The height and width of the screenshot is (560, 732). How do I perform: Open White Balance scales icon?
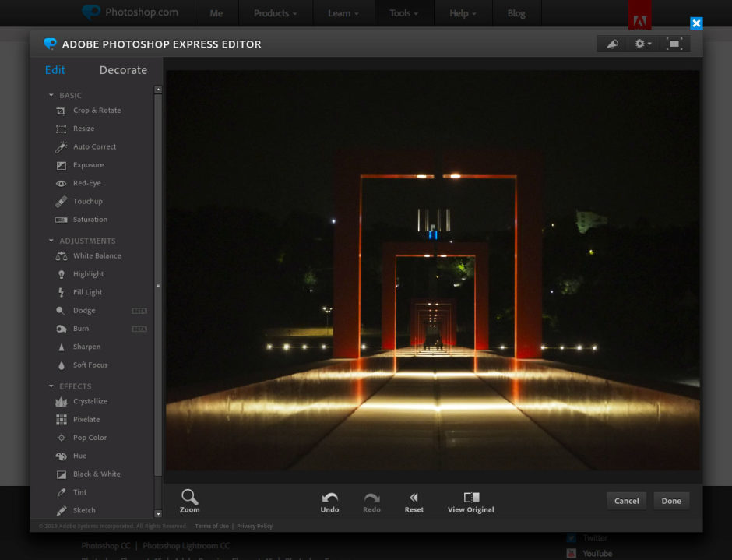(x=62, y=256)
